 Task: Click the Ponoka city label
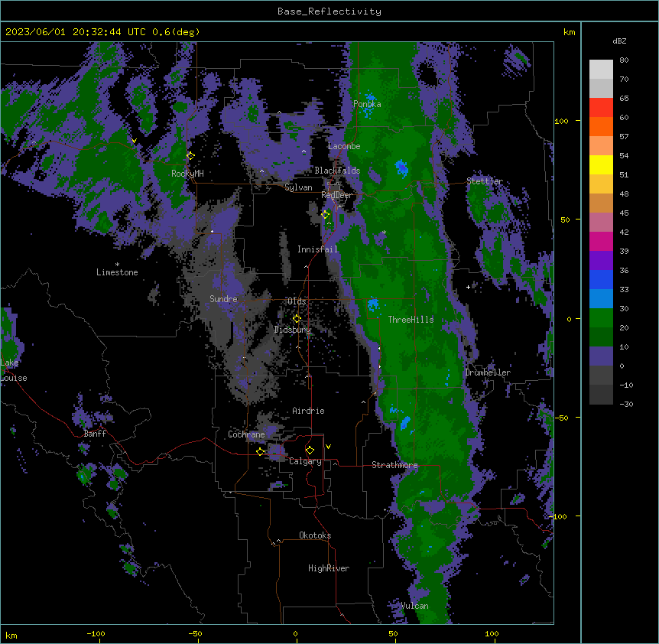click(x=367, y=104)
